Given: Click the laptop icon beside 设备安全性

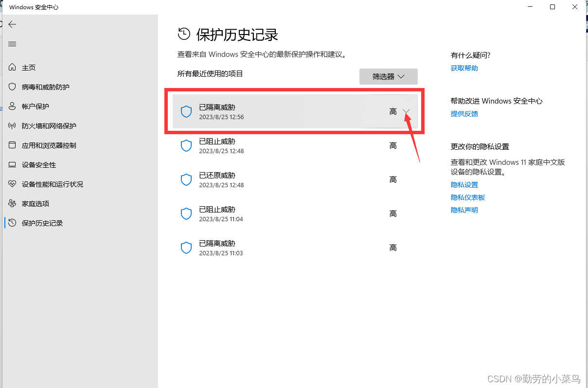Looking at the screenshot, I should 13,165.
